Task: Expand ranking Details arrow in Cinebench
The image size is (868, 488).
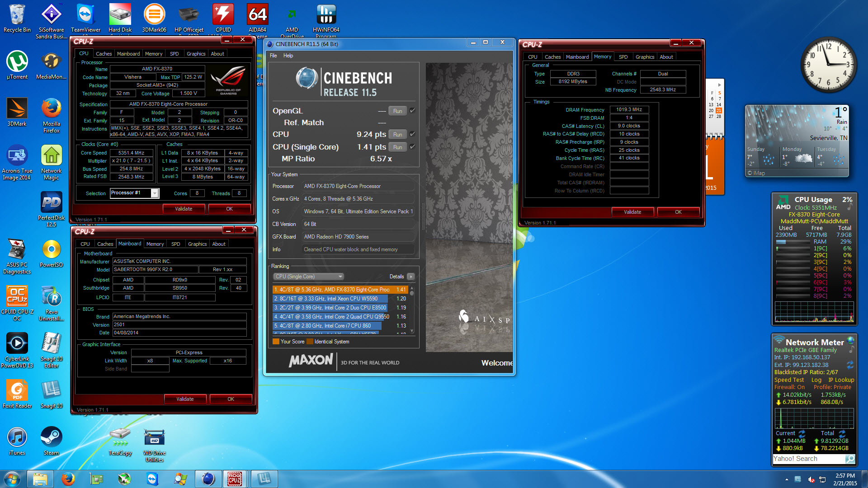Action: pos(410,277)
